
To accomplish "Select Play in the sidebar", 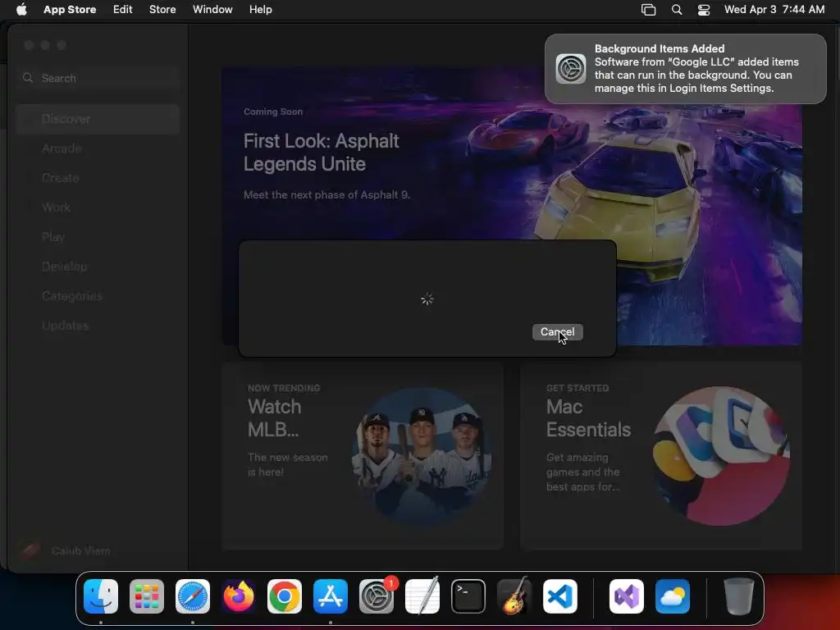I will (x=98, y=237).
